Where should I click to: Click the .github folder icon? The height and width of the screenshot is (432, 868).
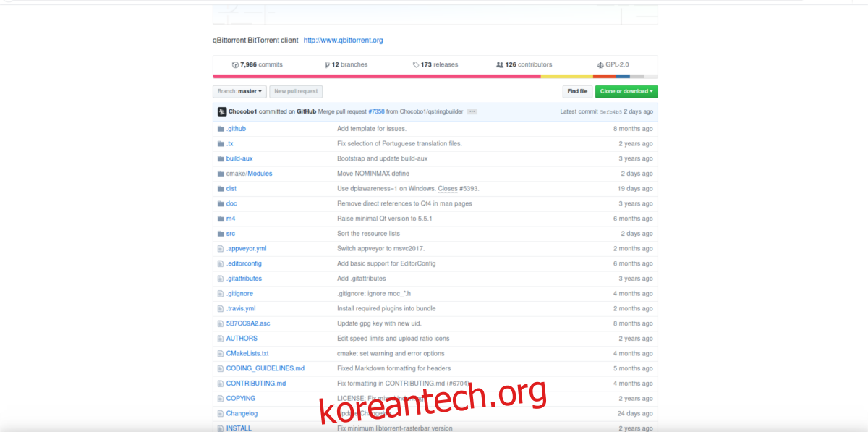[x=221, y=129]
